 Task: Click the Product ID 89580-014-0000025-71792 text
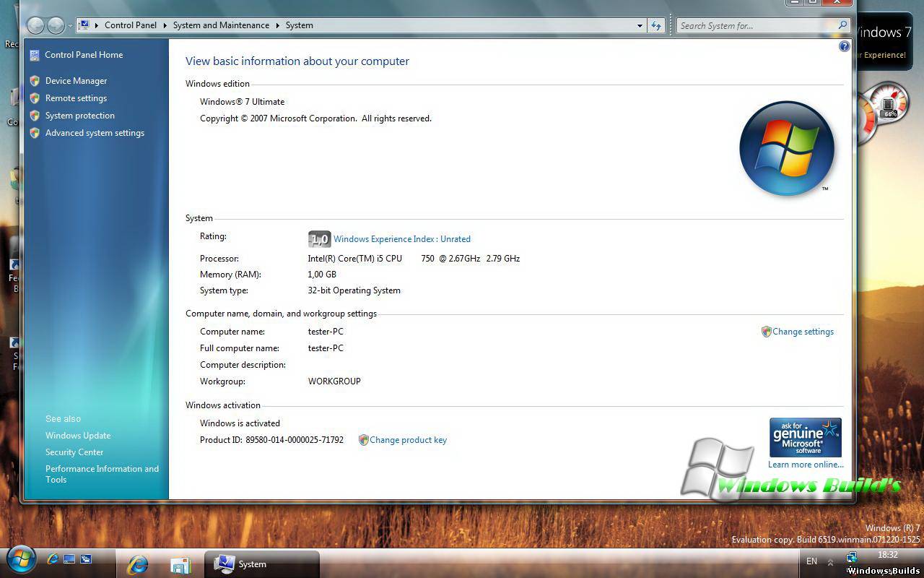[x=271, y=440]
